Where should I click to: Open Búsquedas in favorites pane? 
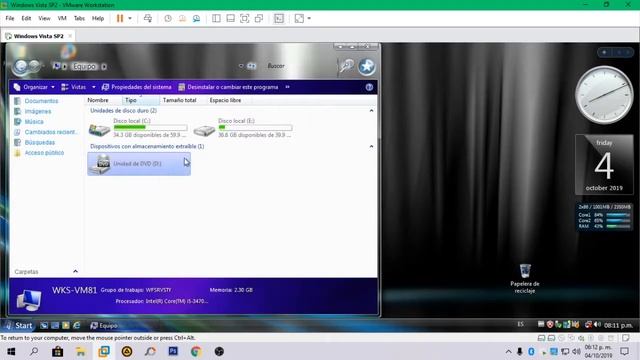coord(39,142)
